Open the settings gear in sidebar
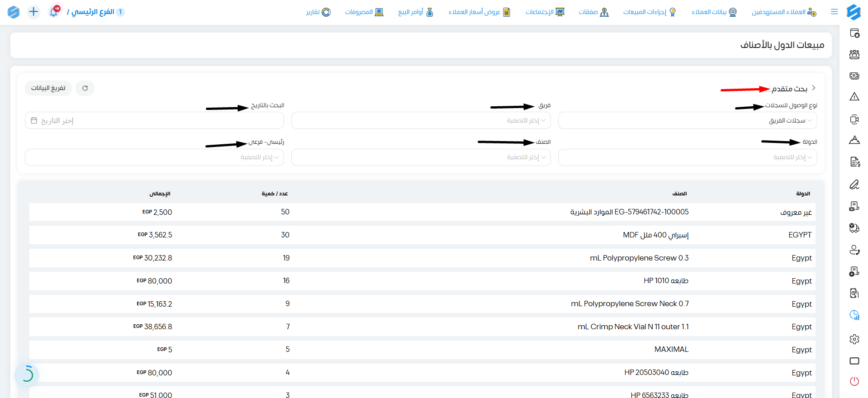Image resolution: width=868 pixels, height=398 pixels. click(854, 339)
